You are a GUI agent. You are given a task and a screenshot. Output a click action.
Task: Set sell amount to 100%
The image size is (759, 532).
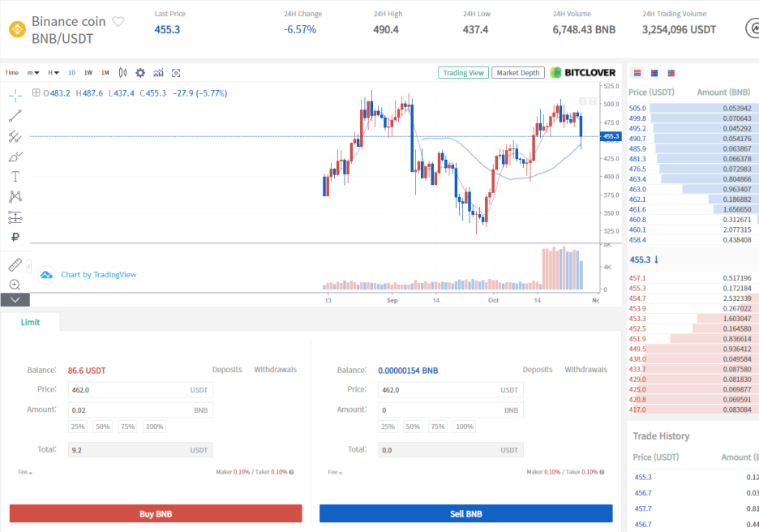[465, 427]
